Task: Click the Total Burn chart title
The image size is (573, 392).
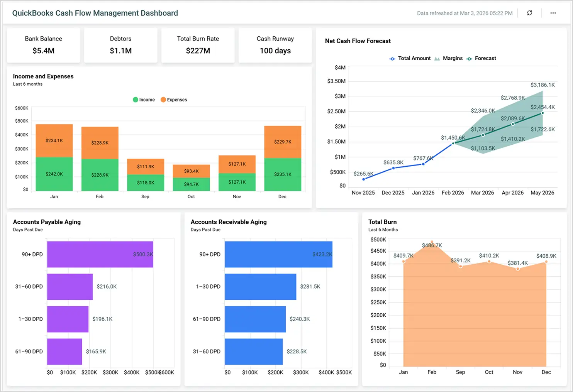Action: point(382,222)
